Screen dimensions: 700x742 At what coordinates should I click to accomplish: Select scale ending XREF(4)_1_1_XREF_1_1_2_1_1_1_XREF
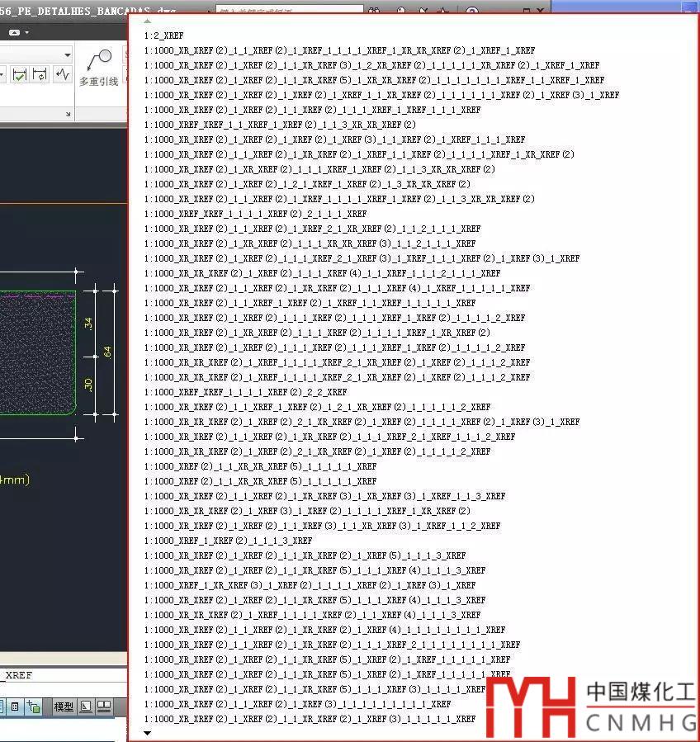(322, 273)
